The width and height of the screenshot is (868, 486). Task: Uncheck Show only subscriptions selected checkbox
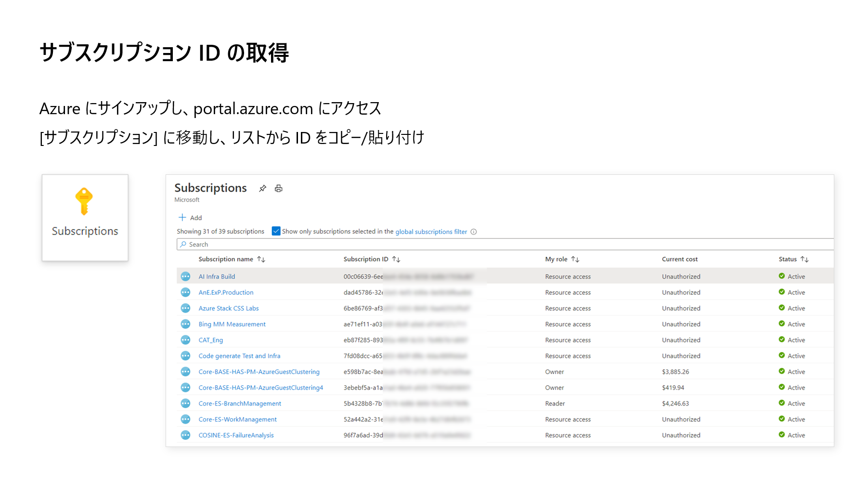coord(276,231)
